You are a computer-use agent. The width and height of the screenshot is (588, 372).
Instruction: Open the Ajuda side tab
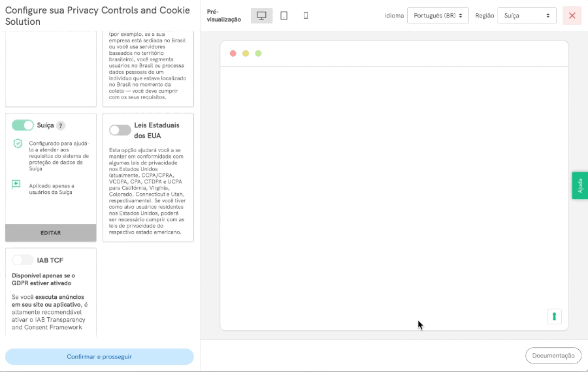tap(580, 187)
